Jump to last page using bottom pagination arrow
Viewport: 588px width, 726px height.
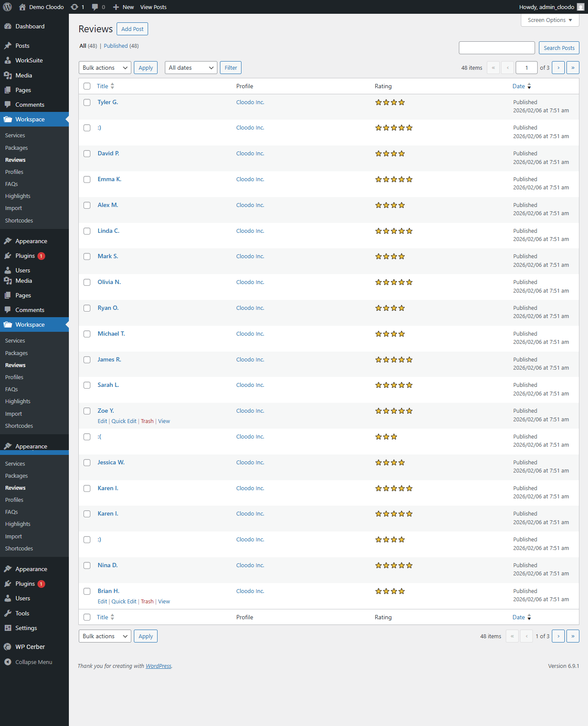click(573, 636)
